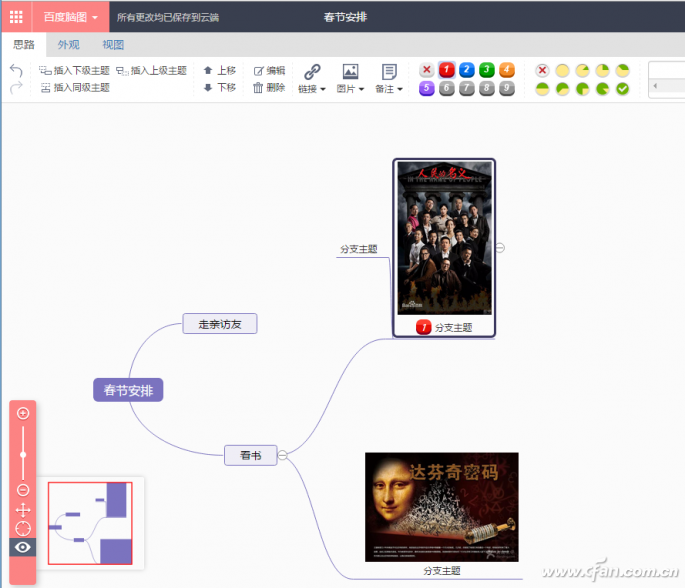Set priority 2 blue icon
685x588 pixels.
[467, 70]
